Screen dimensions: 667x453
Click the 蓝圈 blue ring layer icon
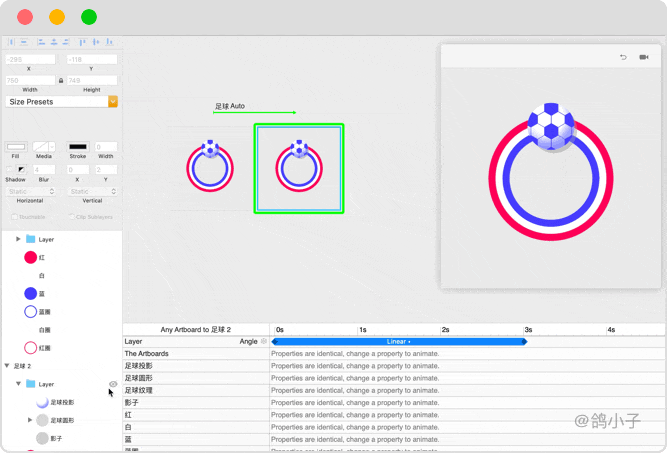click(x=31, y=312)
